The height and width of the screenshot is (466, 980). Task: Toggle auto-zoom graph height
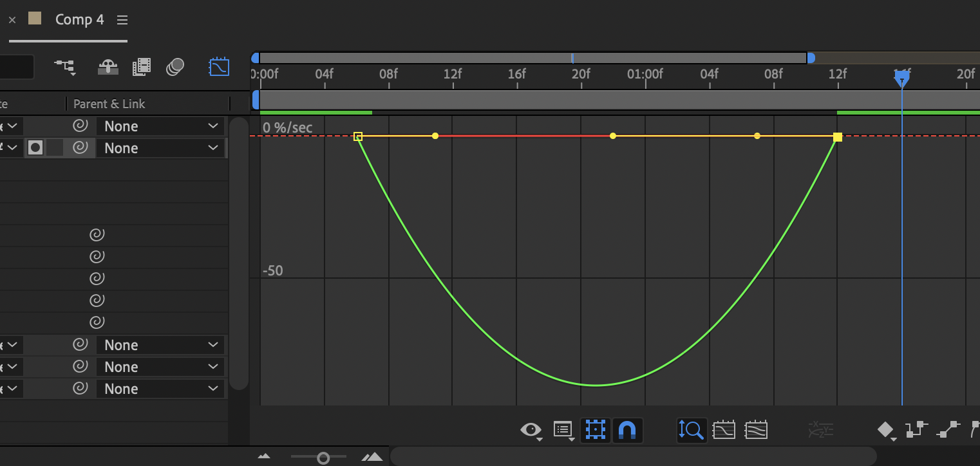(692, 430)
